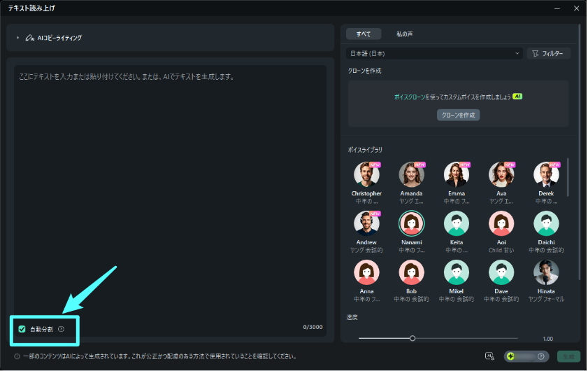Switch to the 私の声 tab
The image size is (588, 371).
(404, 34)
